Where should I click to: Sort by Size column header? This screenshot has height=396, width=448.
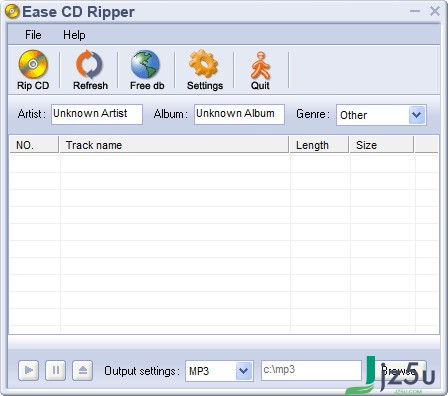382,145
